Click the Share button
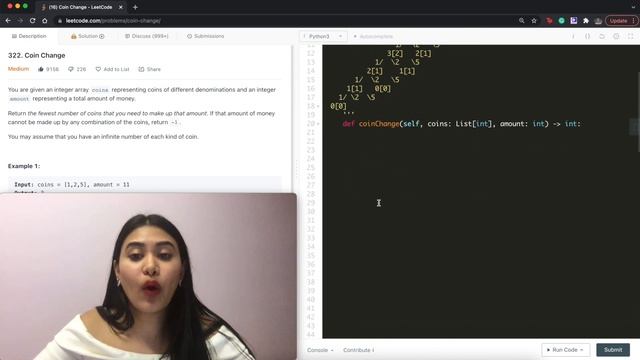This screenshot has height=360, width=640. [x=149, y=69]
